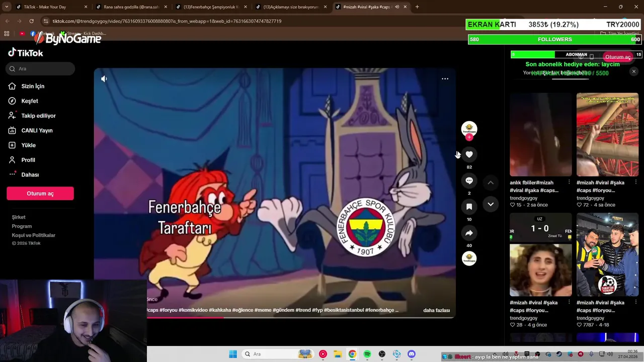Open File Explorer from the taskbar

337,354
